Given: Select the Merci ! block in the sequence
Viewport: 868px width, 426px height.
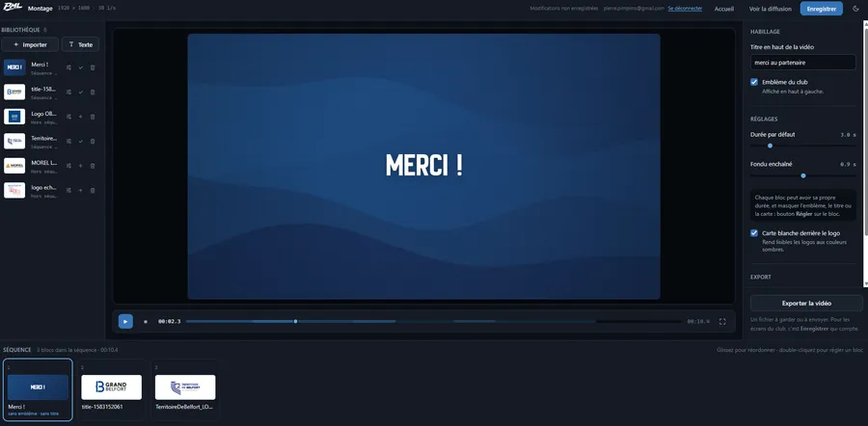Looking at the screenshot, I should [x=38, y=389].
